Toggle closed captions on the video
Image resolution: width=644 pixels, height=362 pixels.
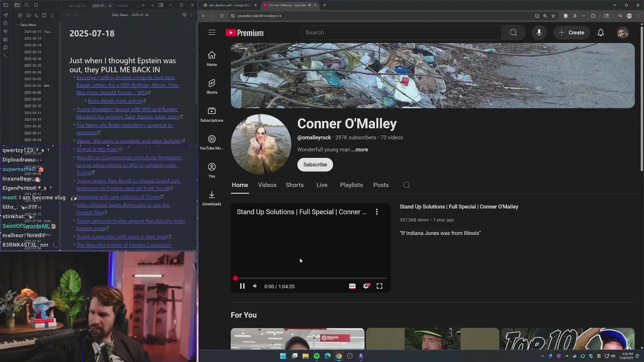coord(352,286)
